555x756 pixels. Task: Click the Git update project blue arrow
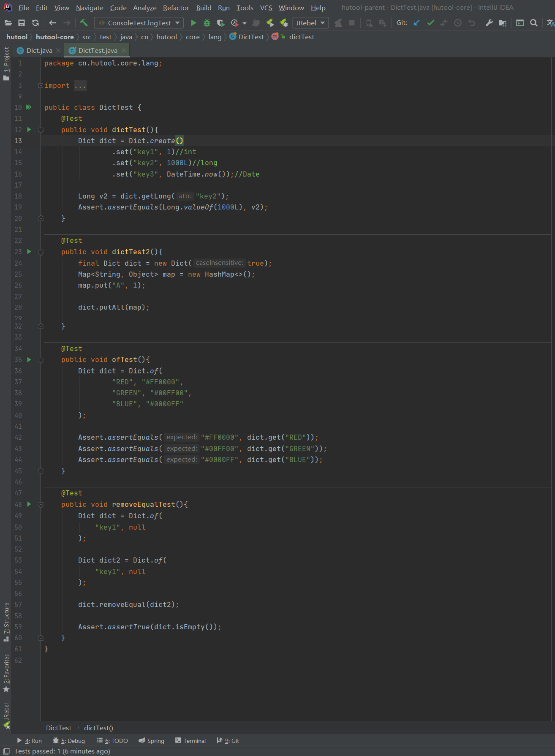pyautogui.click(x=416, y=23)
